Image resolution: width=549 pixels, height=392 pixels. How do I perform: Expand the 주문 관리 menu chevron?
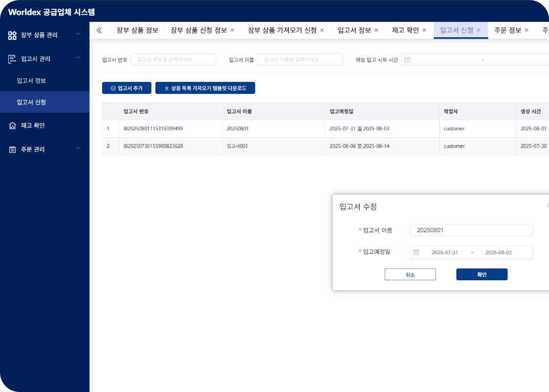78,148
